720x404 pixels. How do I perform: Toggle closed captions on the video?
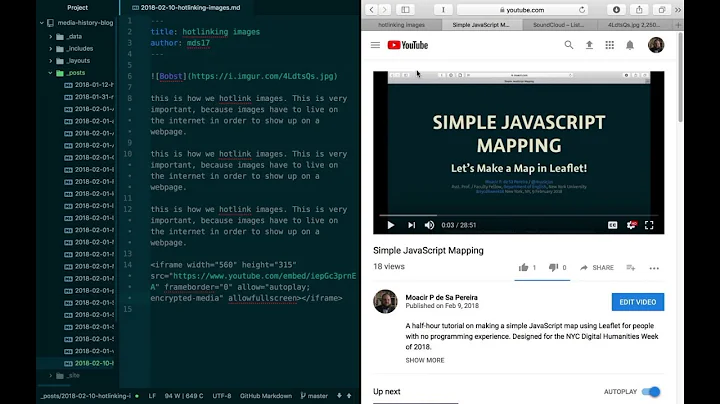tap(613, 225)
